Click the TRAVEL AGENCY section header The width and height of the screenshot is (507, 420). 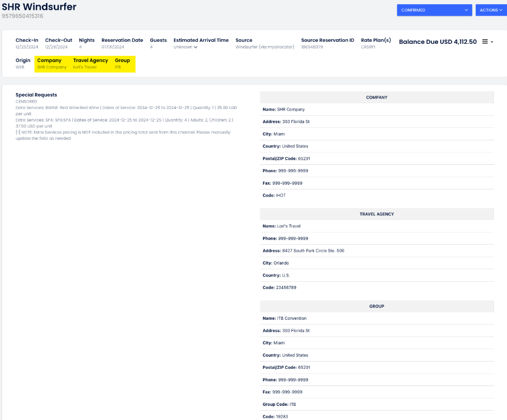[x=376, y=214]
